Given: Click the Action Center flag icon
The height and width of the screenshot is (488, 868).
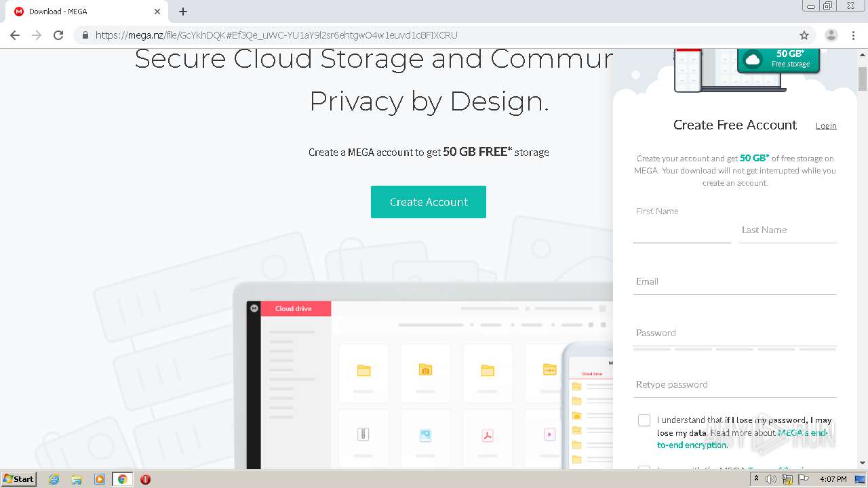Looking at the screenshot, I should pyautogui.click(x=804, y=479).
